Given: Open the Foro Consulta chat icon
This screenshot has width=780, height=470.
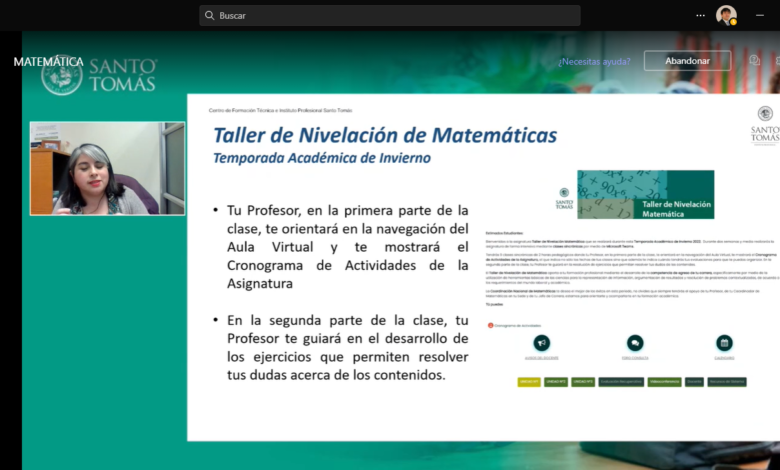Looking at the screenshot, I should 634,343.
